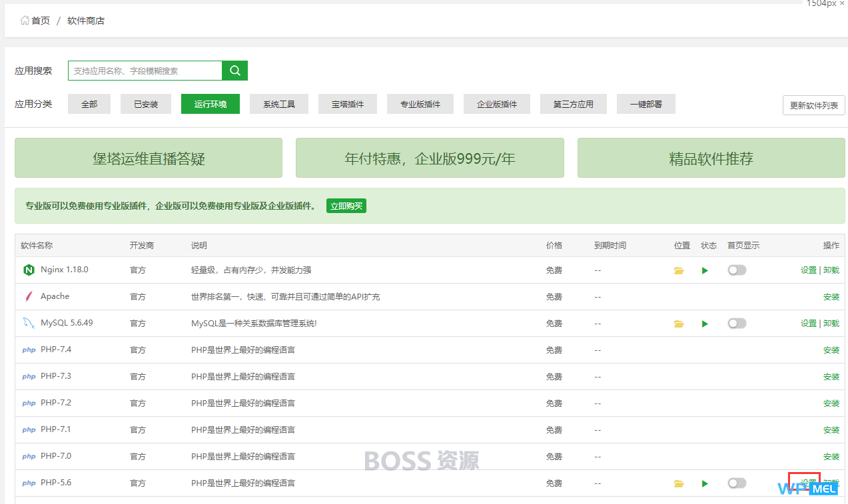Select the 专业版插件 category tab
848x504 pixels.
point(420,104)
